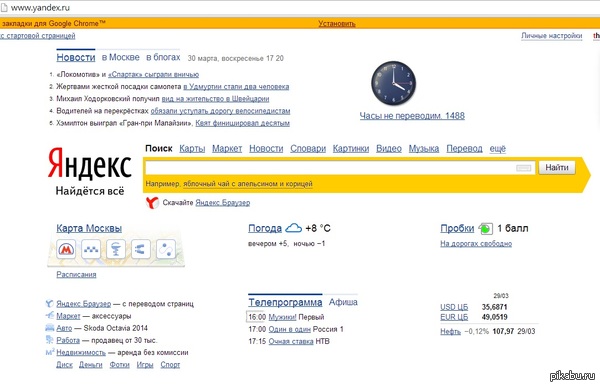The height and width of the screenshot is (387, 600).
Task: Open the Очная ставка show link
Action: 291,341
